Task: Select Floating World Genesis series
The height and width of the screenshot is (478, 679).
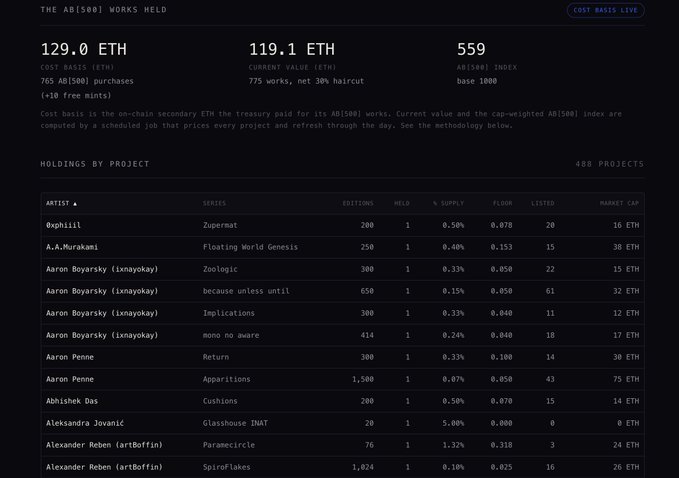Action: point(250,247)
